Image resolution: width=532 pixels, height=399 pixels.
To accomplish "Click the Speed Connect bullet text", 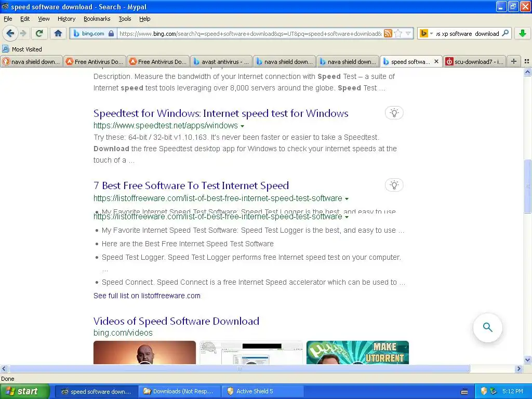I will [x=253, y=282].
